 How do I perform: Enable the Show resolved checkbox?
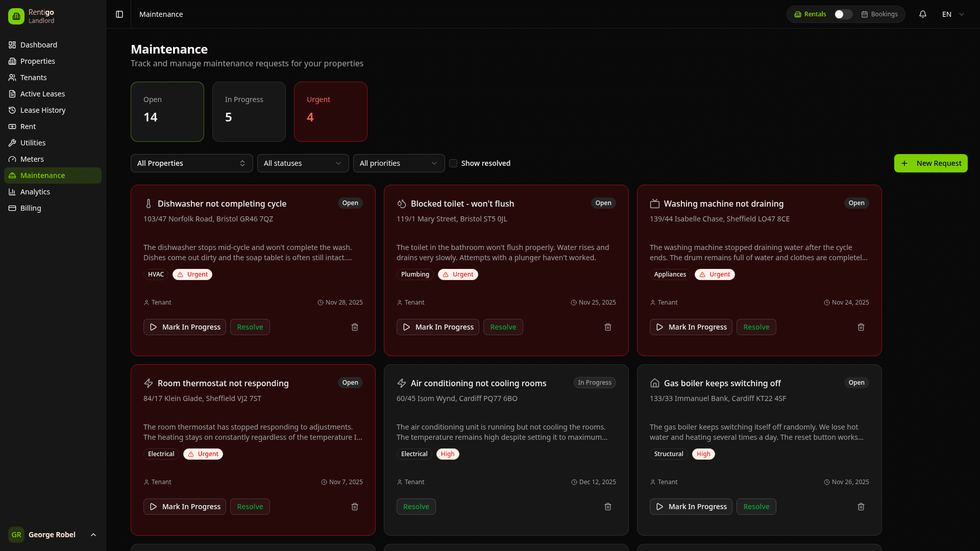[x=453, y=163]
